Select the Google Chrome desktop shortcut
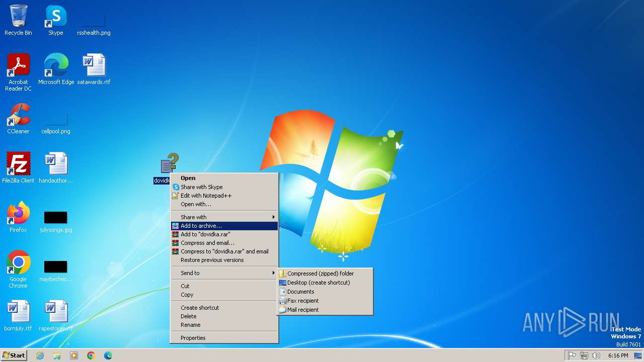This screenshot has width=644, height=362. click(x=18, y=269)
